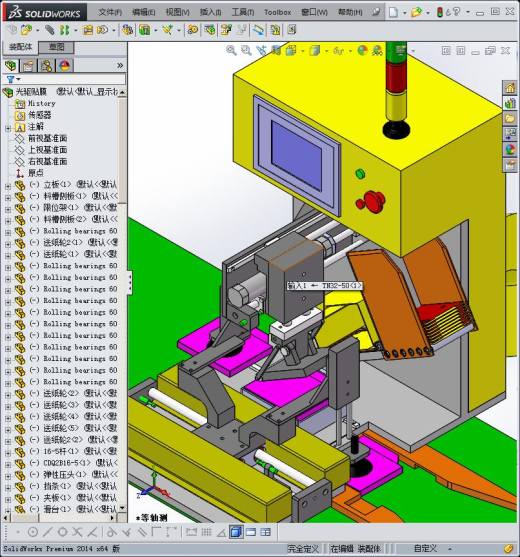The height and width of the screenshot is (557, 520).
Task: Open the File Explorer task pane folder
Action: (510, 119)
